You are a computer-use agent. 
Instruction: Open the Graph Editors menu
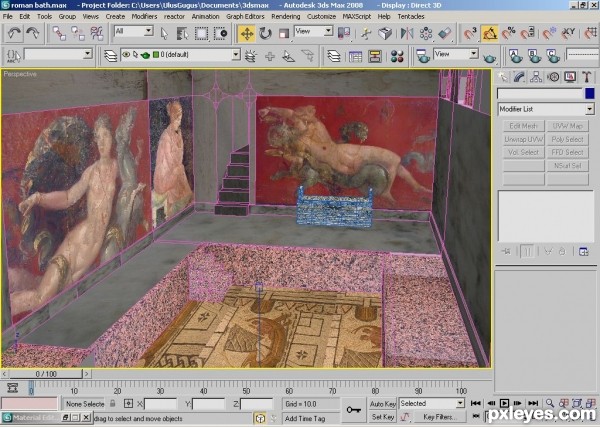tap(245, 16)
